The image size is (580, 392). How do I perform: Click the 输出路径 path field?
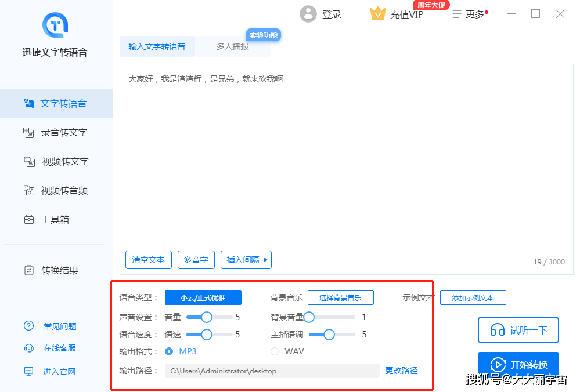click(272, 371)
